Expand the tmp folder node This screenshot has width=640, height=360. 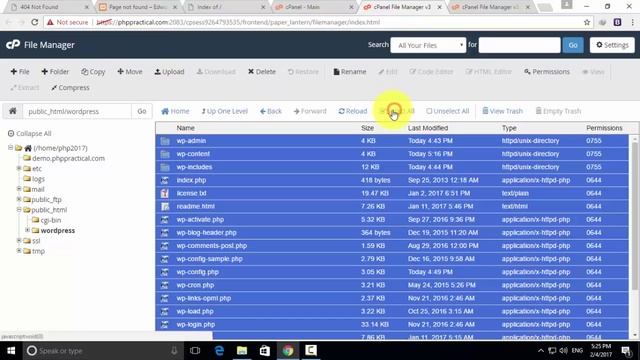(19, 251)
